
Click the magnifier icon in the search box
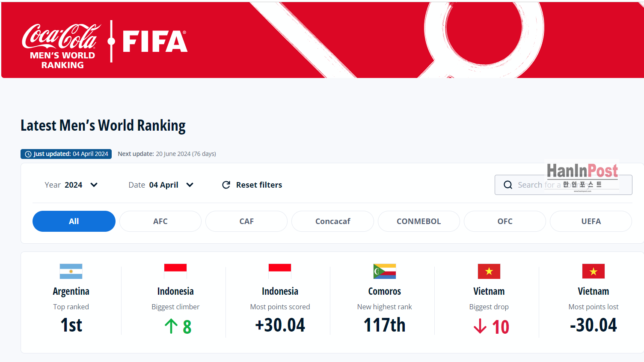pyautogui.click(x=508, y=185)
